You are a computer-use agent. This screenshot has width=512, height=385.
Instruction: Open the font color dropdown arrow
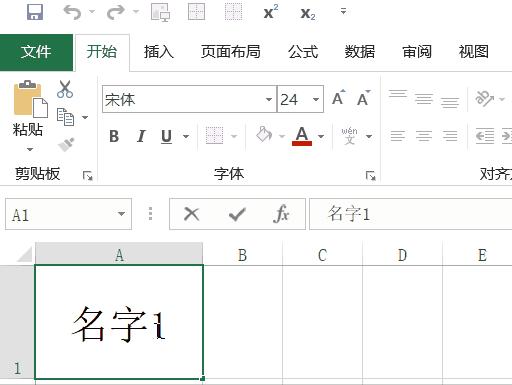point(321,136)
